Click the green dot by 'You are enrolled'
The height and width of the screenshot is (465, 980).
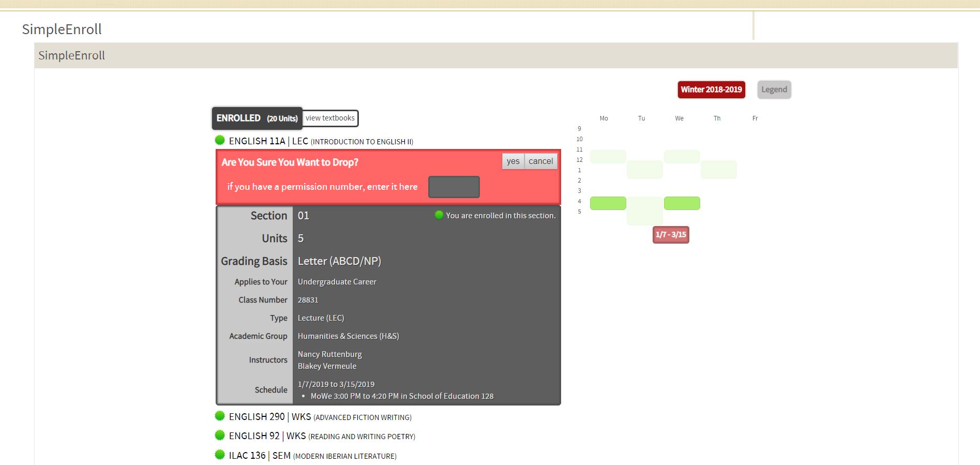pos(439,215)
